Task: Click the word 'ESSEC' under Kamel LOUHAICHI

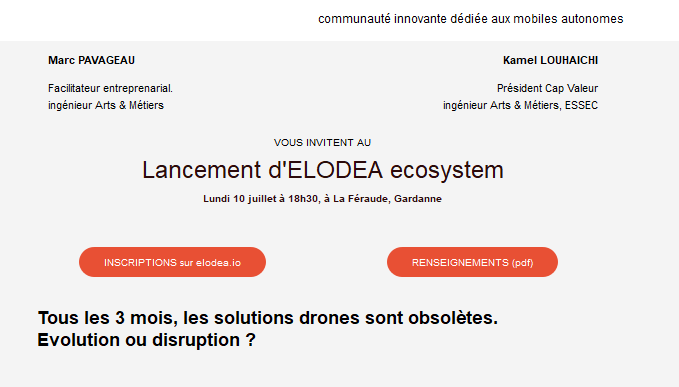Action: pos(581,105)
